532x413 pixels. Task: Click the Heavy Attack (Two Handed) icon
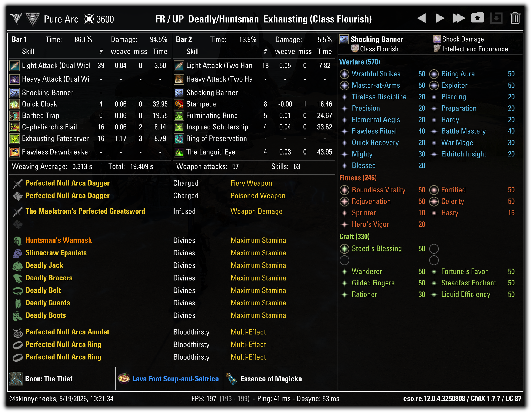click(179, 79)
